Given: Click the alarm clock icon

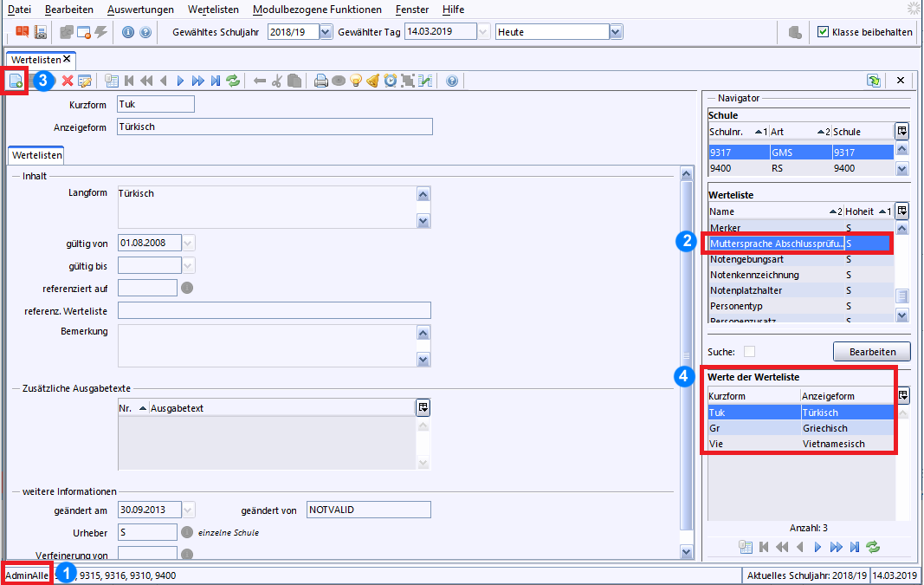Looking at the screenshot, I should coord(390,81).
